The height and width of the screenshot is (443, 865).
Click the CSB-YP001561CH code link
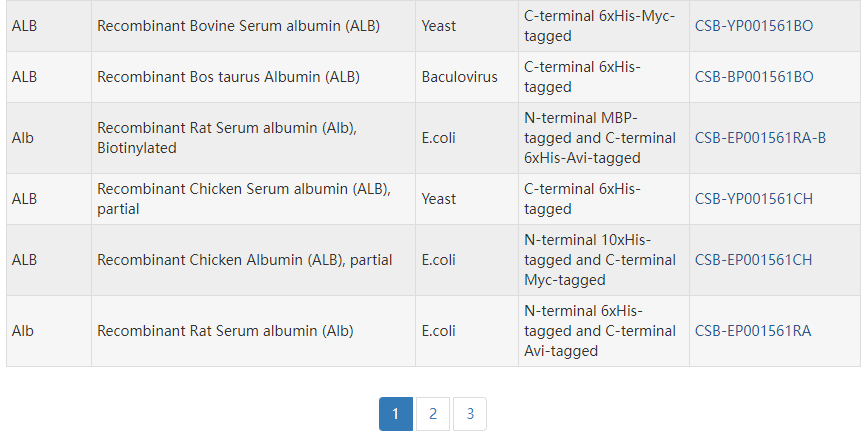(753, 199)
